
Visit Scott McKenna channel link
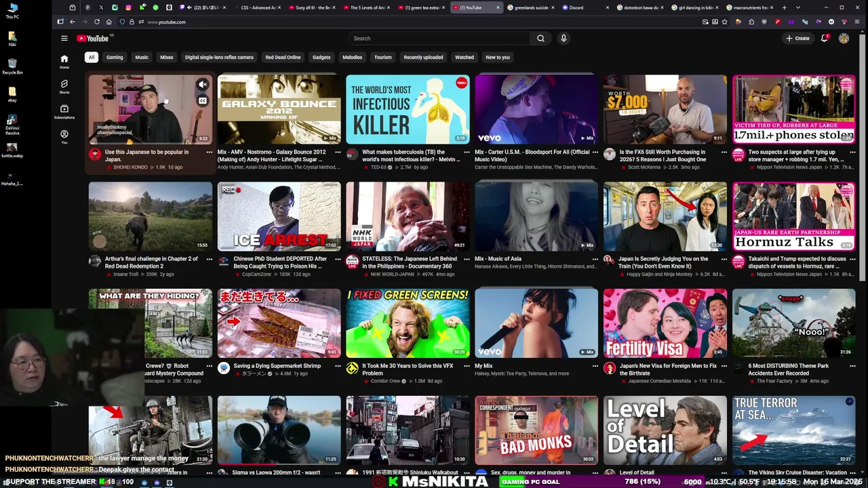click(644, 167)
